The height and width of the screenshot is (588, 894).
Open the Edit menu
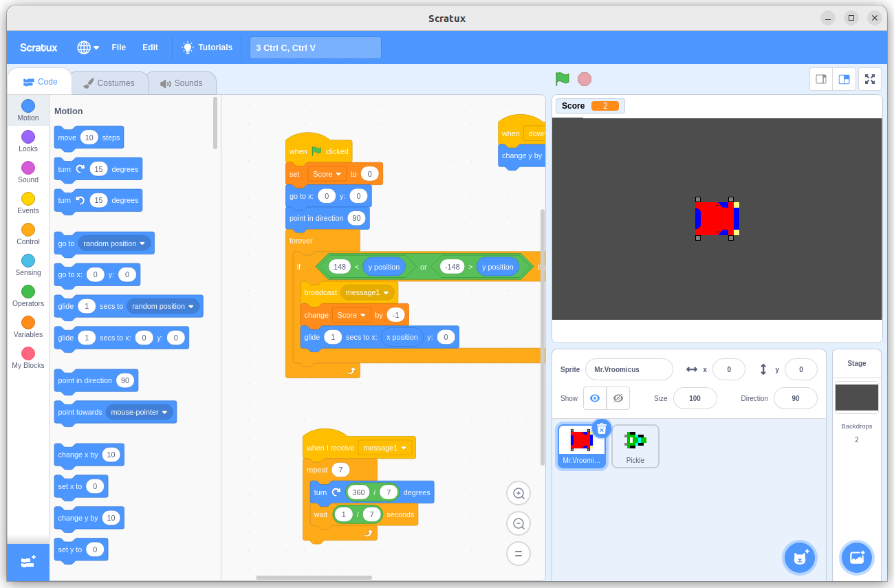pos(150,47)
